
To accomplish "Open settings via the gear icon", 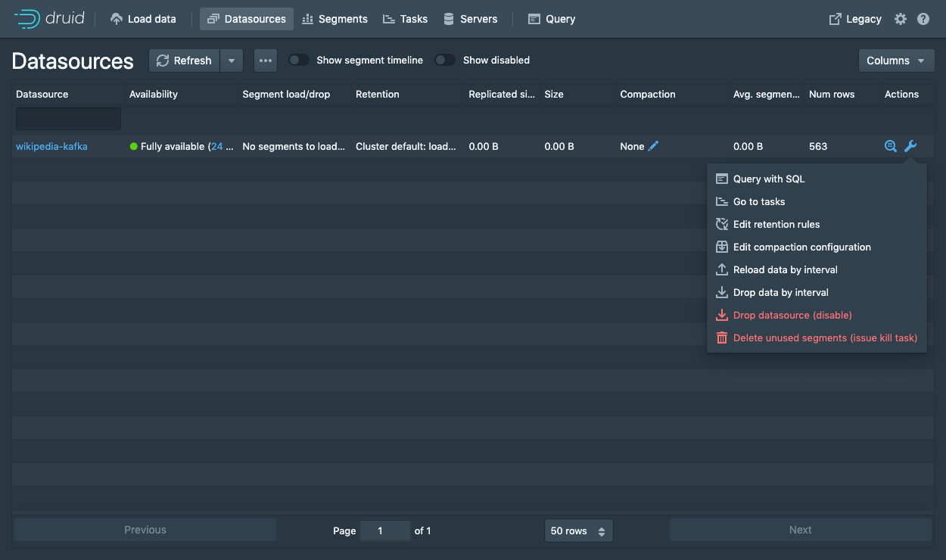I will 900,19.
